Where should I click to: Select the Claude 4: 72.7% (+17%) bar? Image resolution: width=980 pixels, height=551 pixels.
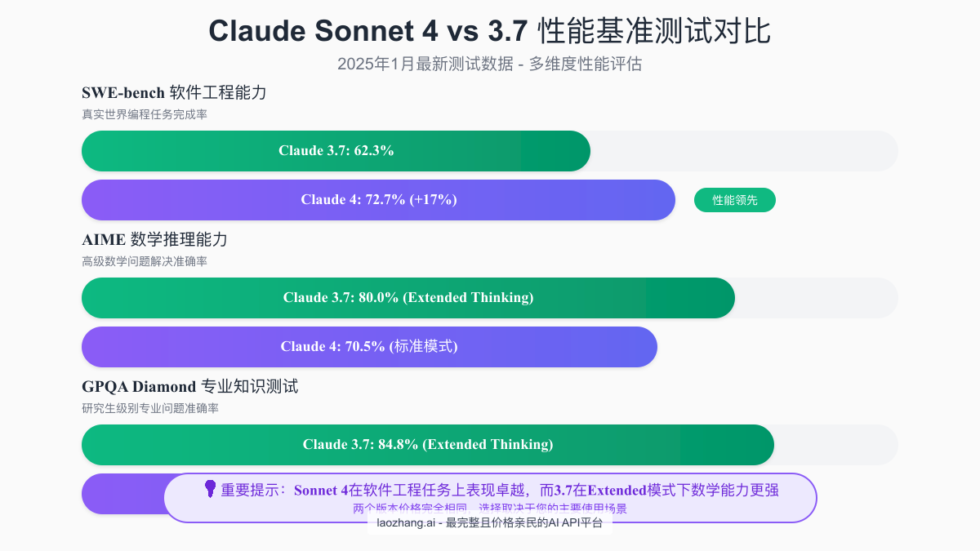378,200
